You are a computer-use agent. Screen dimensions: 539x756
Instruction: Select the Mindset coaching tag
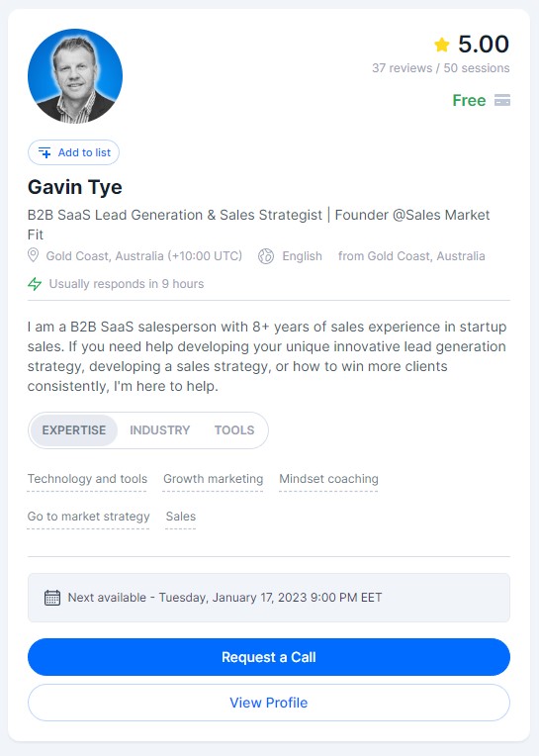(x=328, y=479)
